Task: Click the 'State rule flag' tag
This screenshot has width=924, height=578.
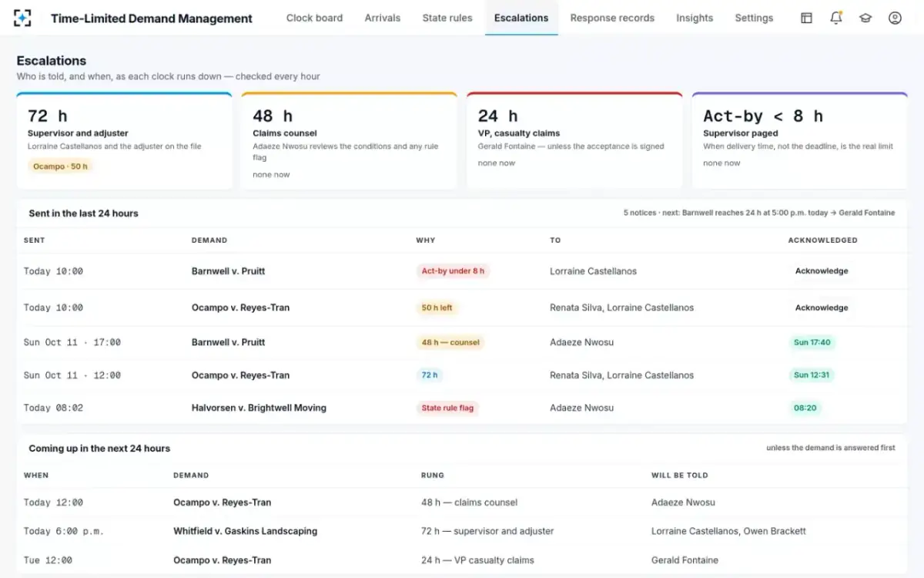Action: tap(447, 408)
